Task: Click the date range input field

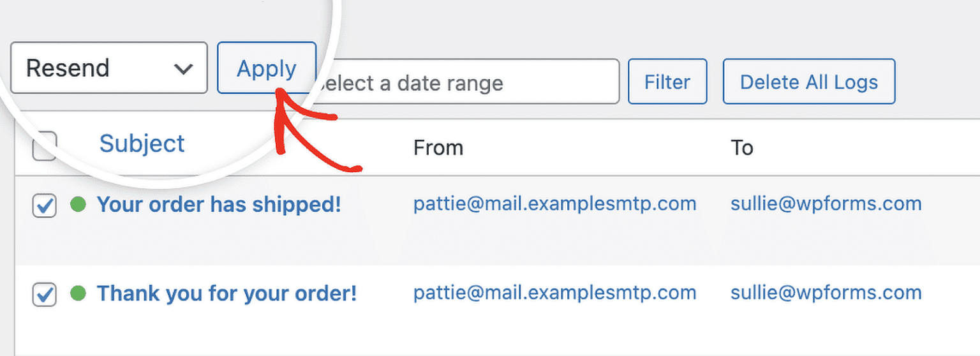Action: point(469,82)
